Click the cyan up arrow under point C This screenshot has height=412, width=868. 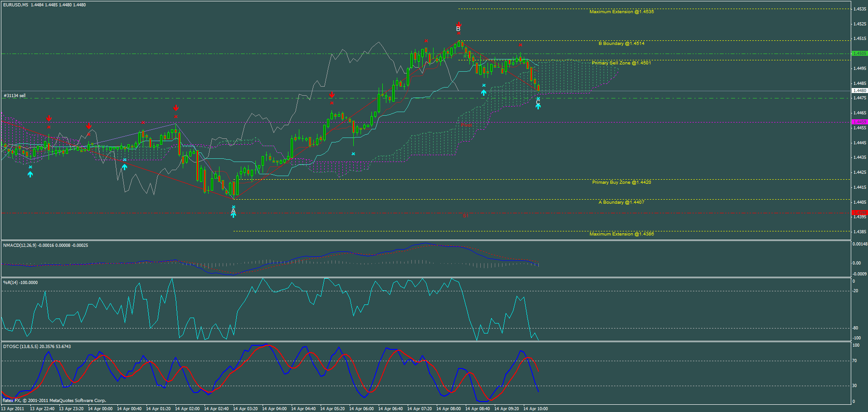pos(538,106)
